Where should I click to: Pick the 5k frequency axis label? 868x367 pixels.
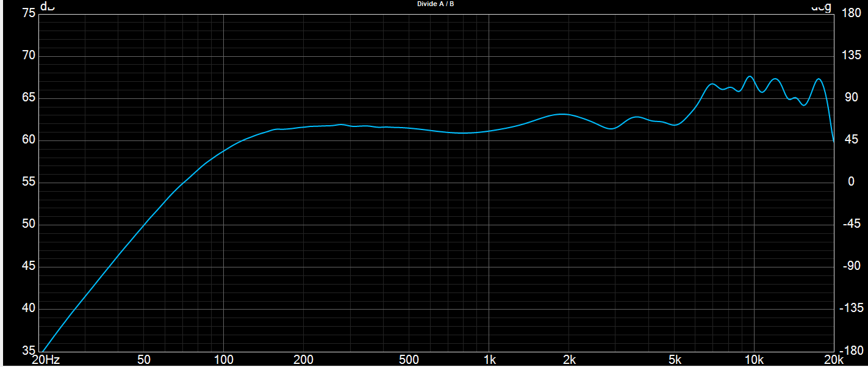tap(675, 360)
